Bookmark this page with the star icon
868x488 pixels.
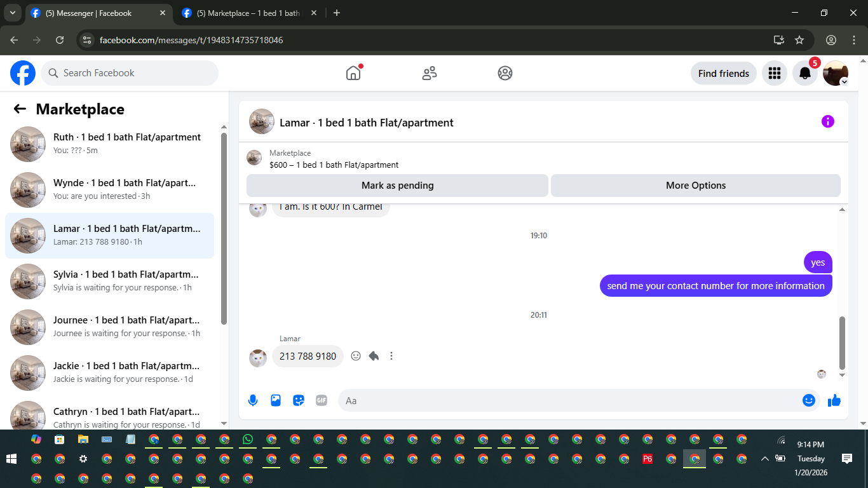[x=799, y=40]
